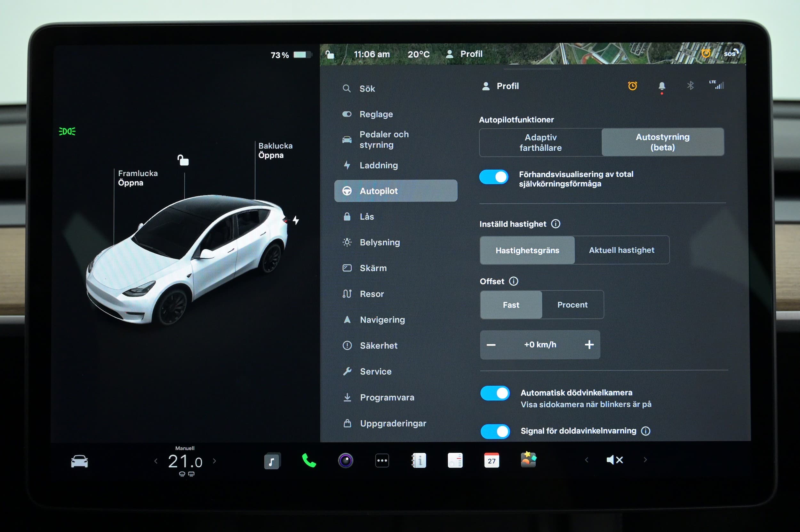The image size is (800, 532).
Task: Tap the padlock icon above the car
Action: (x=183, y=160)
